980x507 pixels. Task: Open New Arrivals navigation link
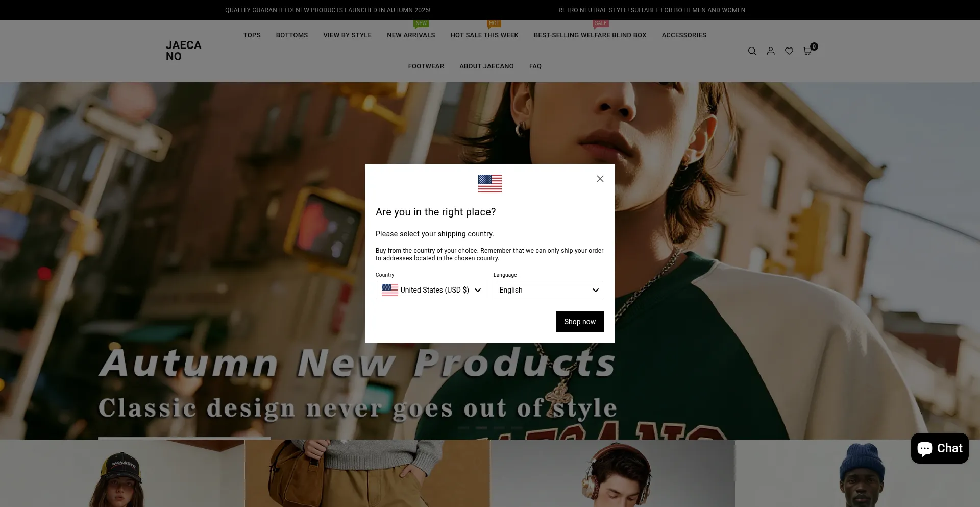(411, 35)
